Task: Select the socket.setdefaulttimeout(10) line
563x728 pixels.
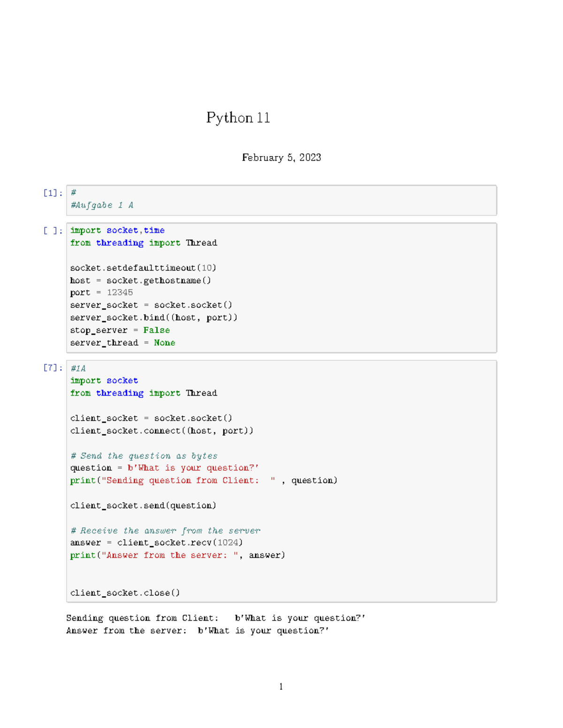Action: coord(143,268)
